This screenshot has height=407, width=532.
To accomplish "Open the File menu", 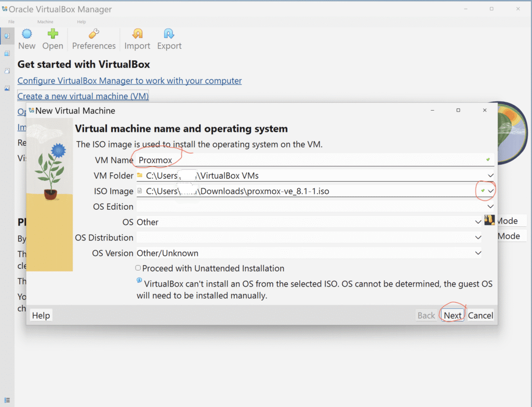I will click(11, 22).
